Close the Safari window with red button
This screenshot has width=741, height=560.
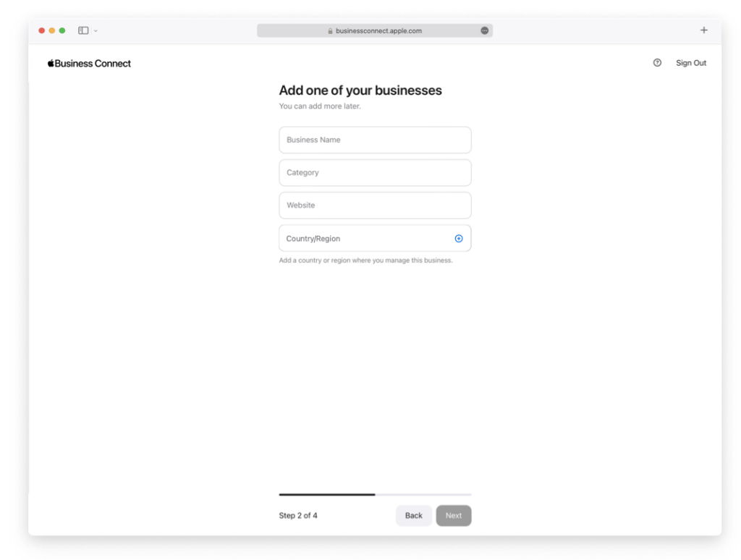(42, 30)
